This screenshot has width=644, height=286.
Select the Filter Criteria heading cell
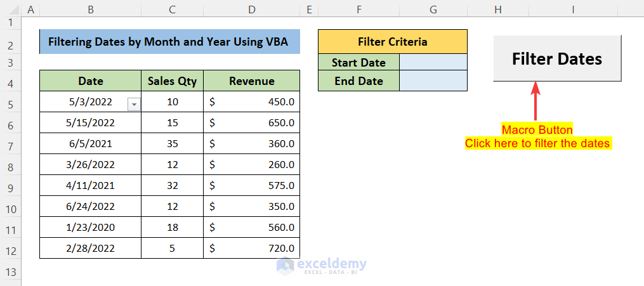click(x=392, y=42)
